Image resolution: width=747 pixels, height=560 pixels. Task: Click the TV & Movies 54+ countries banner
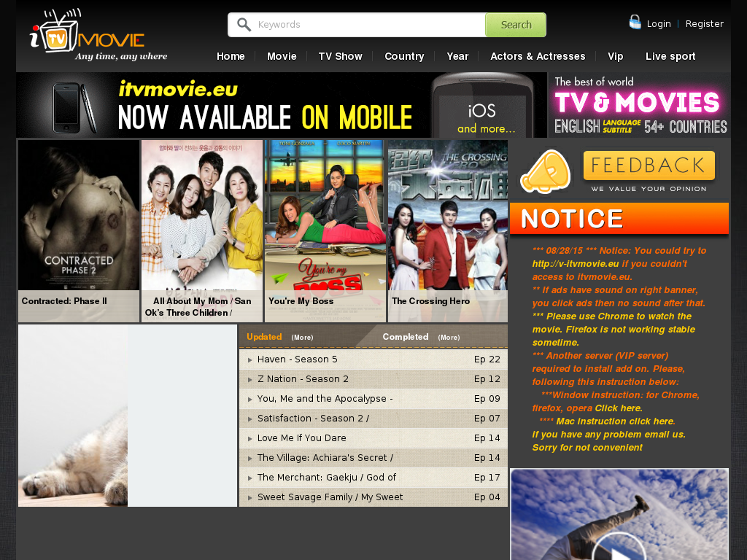coord(639,105)
